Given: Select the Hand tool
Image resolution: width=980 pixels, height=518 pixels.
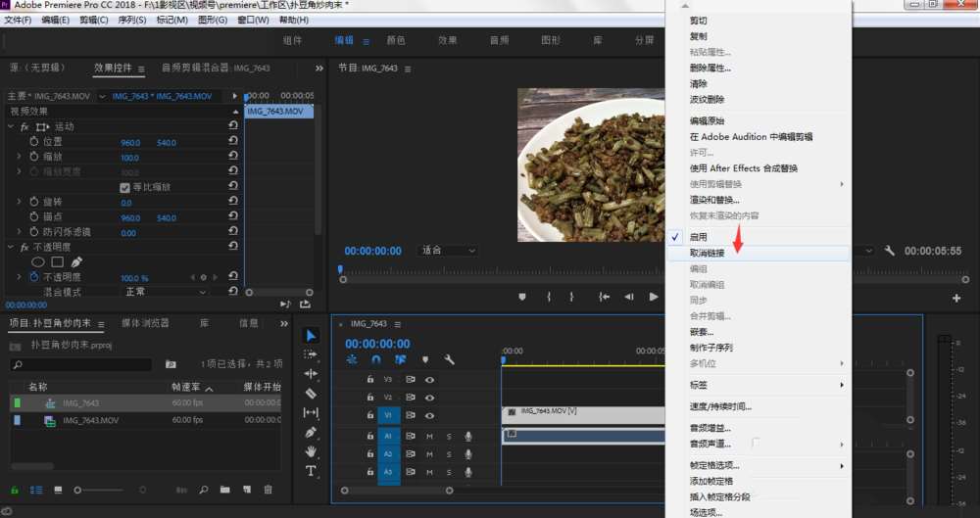Looking at the screenshot, I should point(311,451).
